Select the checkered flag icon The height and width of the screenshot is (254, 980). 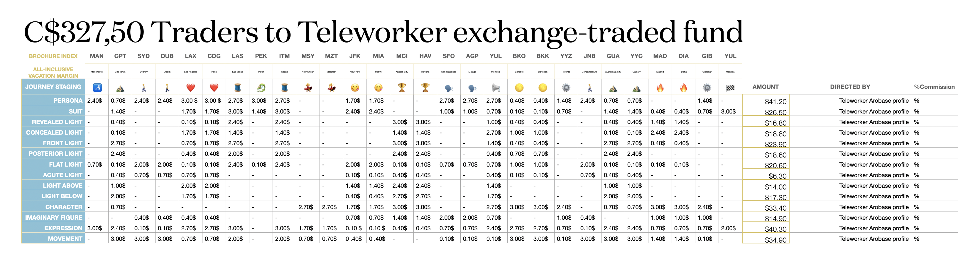730,88
